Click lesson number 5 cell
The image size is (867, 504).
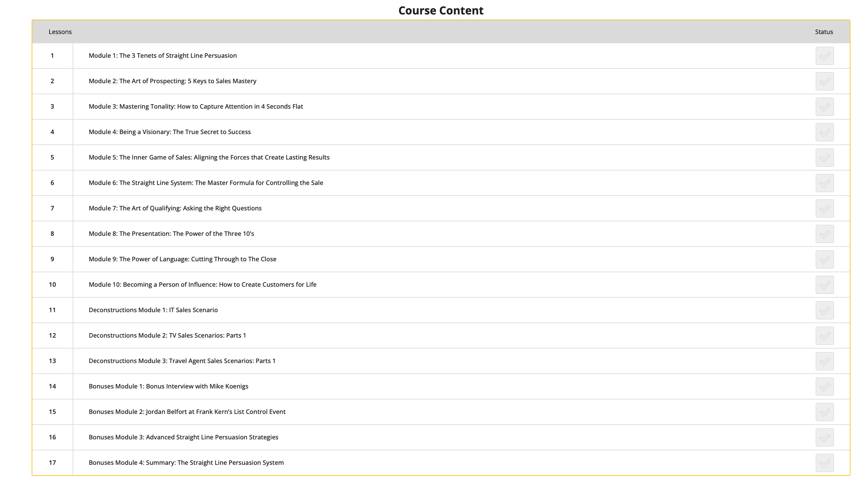[x=52, y=157]
